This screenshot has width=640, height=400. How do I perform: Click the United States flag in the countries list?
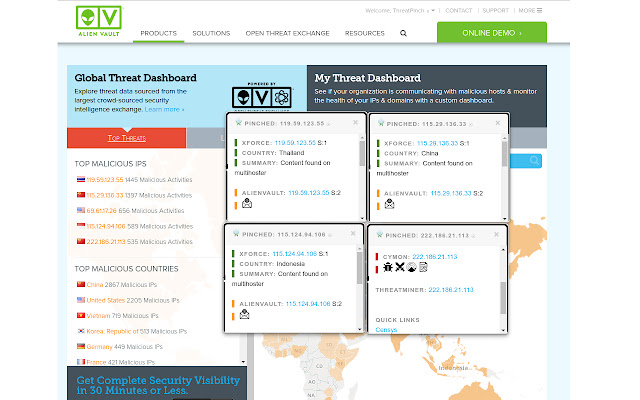click(x=81, y=300)
